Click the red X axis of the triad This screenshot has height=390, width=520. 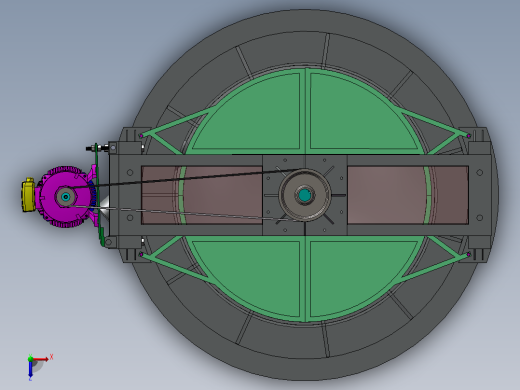[x=40, y=359]
